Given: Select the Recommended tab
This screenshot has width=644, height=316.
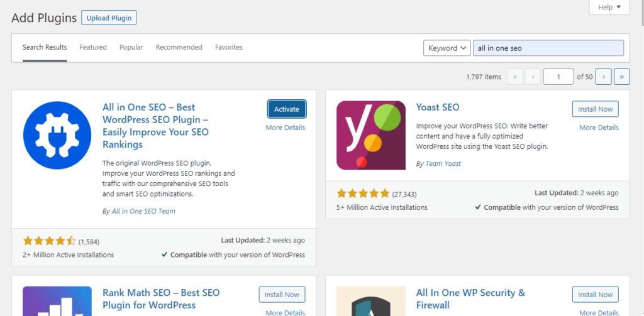Looking at the screenshot, I should click(179, 48).
